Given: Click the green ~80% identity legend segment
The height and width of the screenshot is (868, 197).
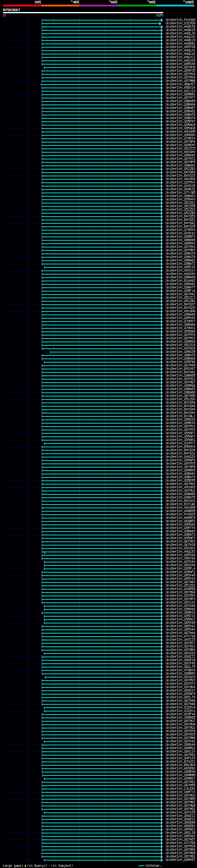Looking at the screenshot, I should coord(137,6).
